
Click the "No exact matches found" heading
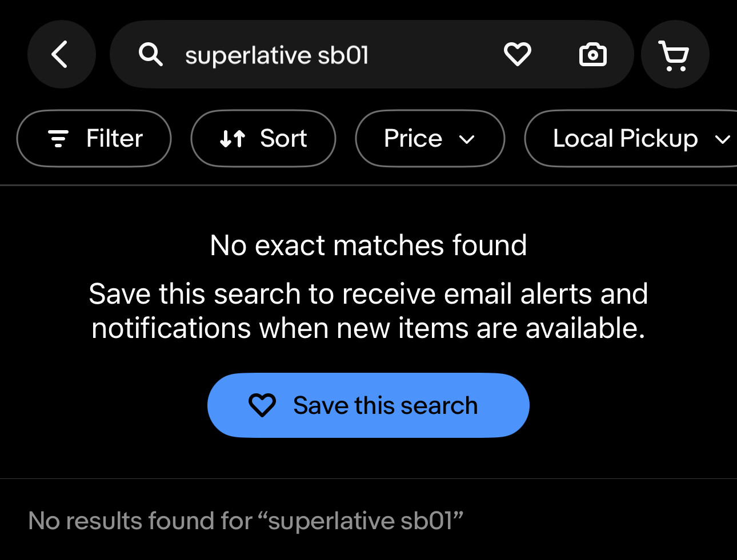(368, 245)
